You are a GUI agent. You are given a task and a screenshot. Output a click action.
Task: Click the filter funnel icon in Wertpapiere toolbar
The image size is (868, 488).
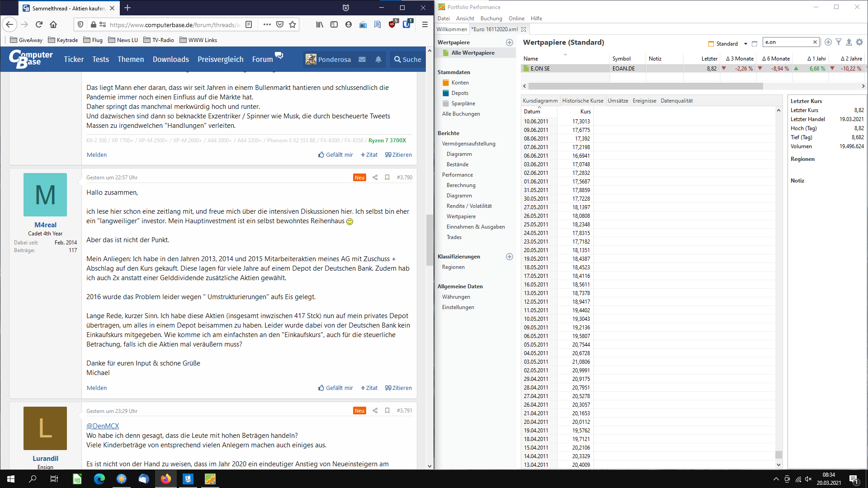(x=839, y=42)
